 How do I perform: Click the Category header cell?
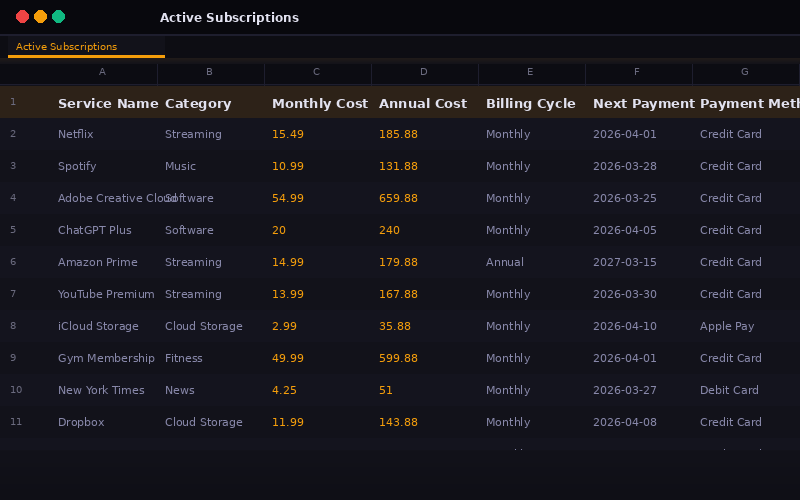tap(211, 103)
